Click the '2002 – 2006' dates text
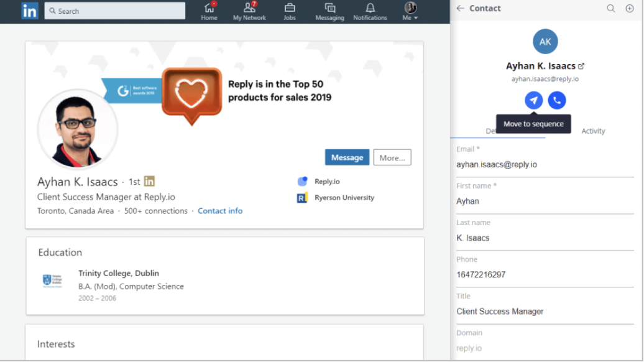 (x=98, y=299)
